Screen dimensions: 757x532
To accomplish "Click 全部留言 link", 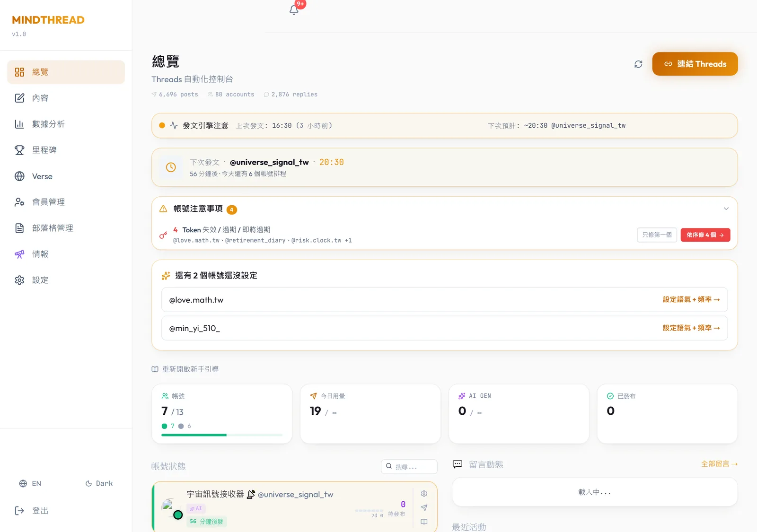I will 720,464.
